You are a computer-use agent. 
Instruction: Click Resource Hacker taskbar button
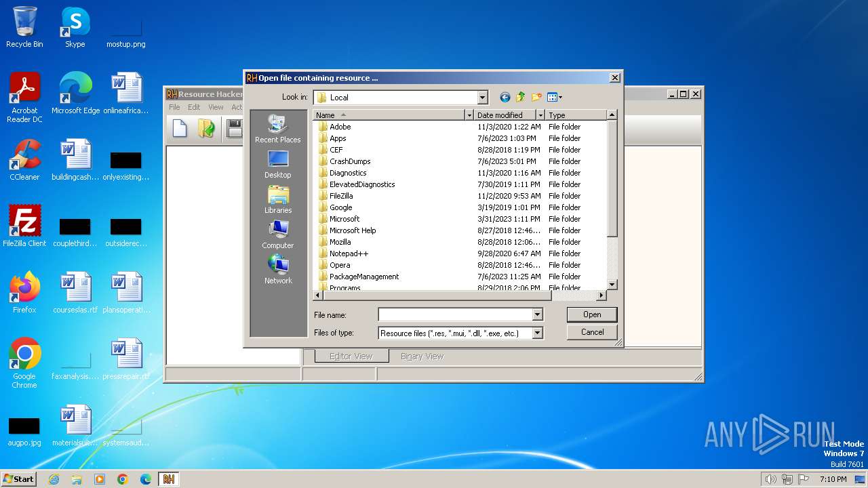[169, 479]
